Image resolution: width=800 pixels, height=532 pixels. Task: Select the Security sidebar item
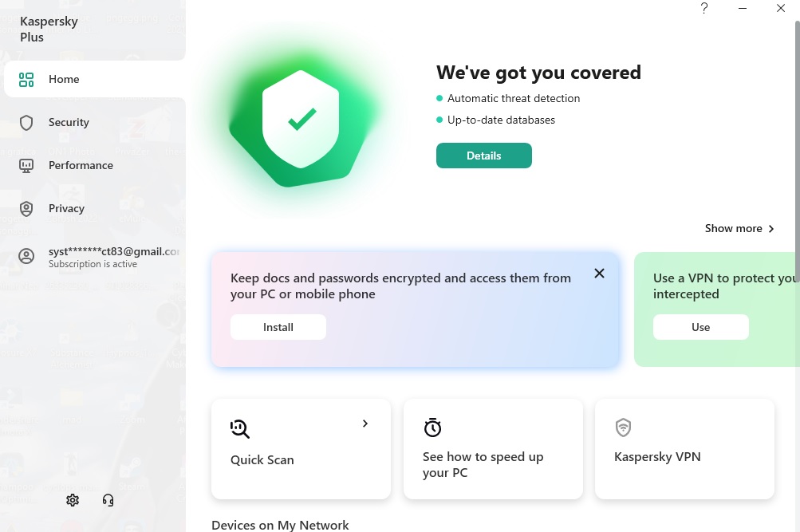pyautogui.click(x=95, y=122)
